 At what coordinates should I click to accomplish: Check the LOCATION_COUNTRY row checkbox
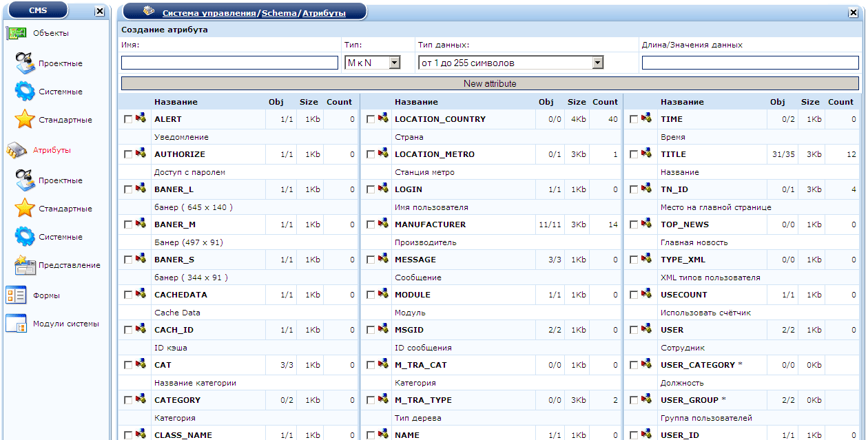tap(371, 120)
